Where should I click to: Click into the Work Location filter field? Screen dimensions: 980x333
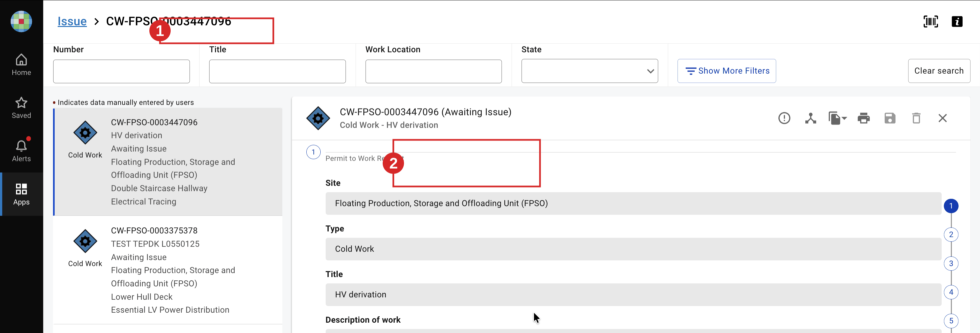pyautogui.click(x=433, y=72)
